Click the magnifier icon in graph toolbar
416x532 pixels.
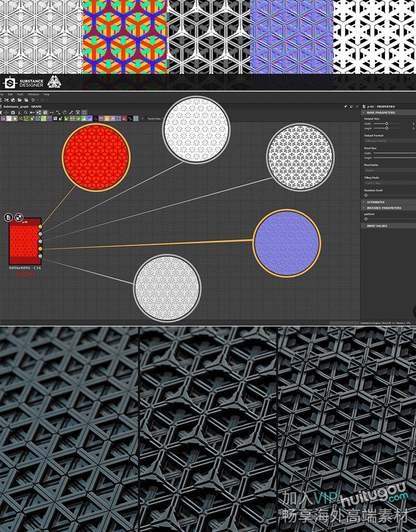click(x=26, y=112)
